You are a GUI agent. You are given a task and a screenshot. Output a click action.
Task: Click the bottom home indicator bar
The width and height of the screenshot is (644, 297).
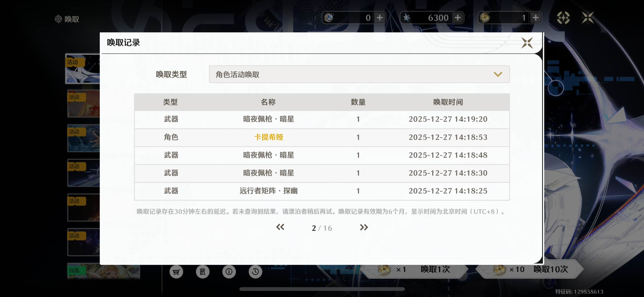(x=322, y=289)
